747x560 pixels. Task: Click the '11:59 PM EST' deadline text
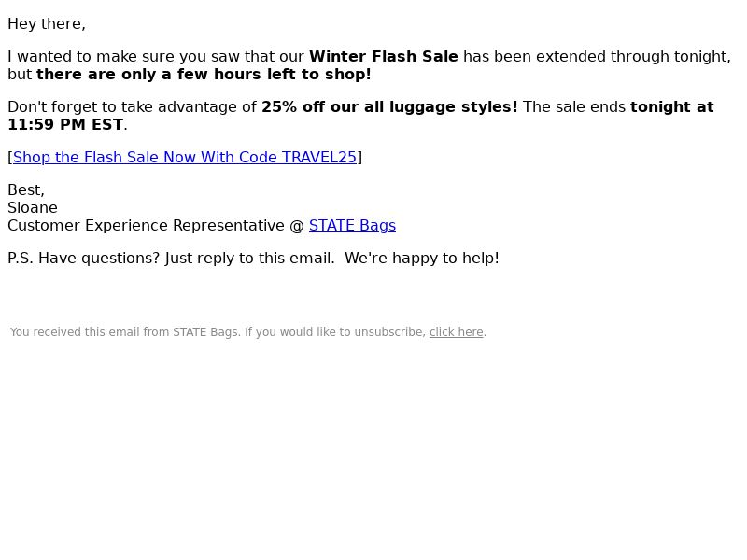(65, 124)
